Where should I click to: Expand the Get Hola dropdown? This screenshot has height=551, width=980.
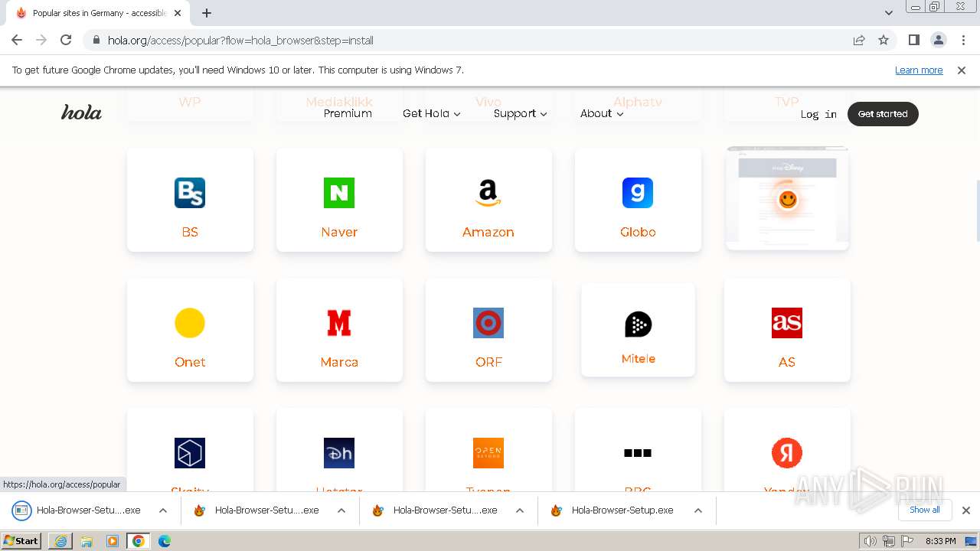pyautogui.click(x=432, y=113)
